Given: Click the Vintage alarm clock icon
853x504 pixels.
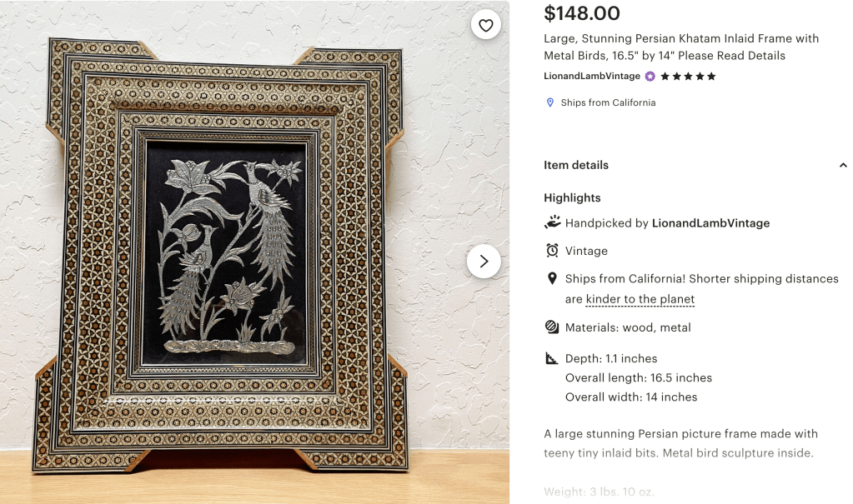Looking at the screenshot, I should [x=552, y=251].
